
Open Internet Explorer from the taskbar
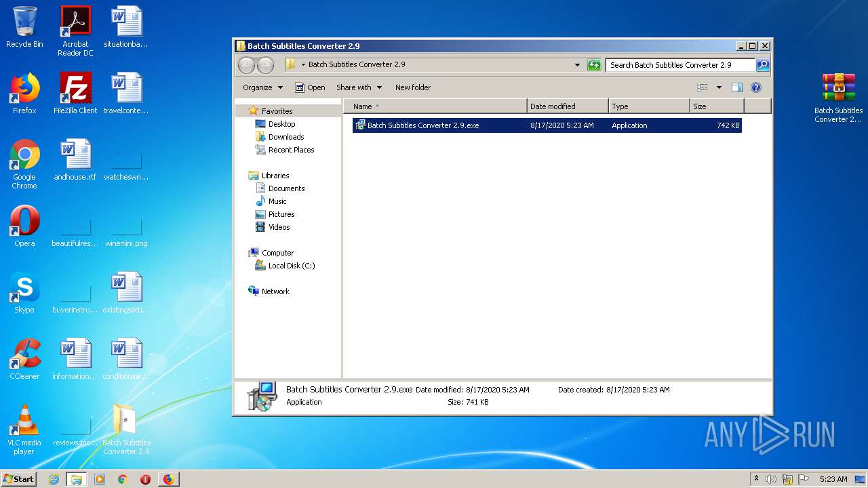click(54, 479)
